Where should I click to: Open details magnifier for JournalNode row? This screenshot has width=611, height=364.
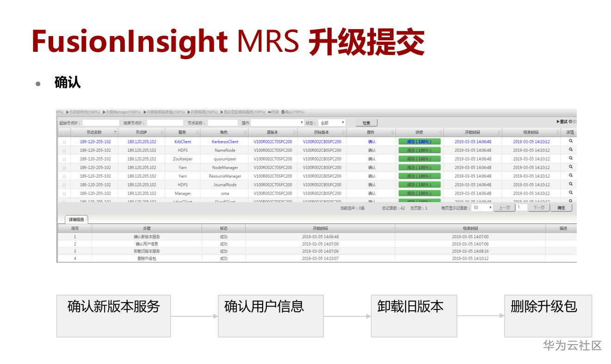click(570, 184)
